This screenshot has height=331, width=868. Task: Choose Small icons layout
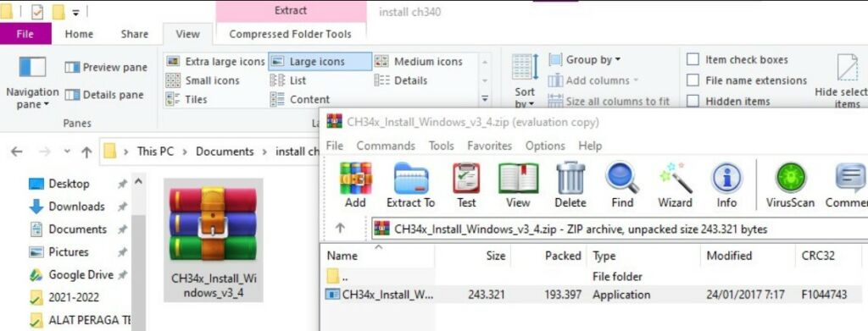pos(203,80)
